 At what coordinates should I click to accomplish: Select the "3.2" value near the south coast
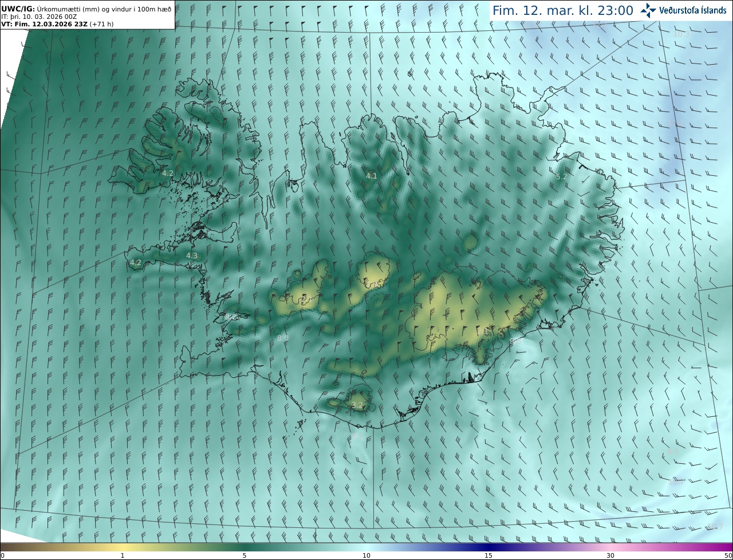357,405
